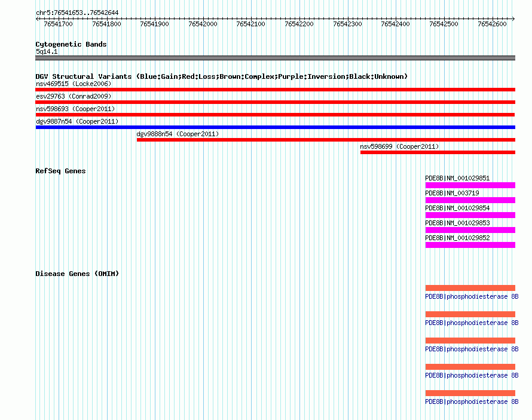Click the red bar under dgv9888n54
This screenshot has width=532, height=420.
tap(326, 140)
